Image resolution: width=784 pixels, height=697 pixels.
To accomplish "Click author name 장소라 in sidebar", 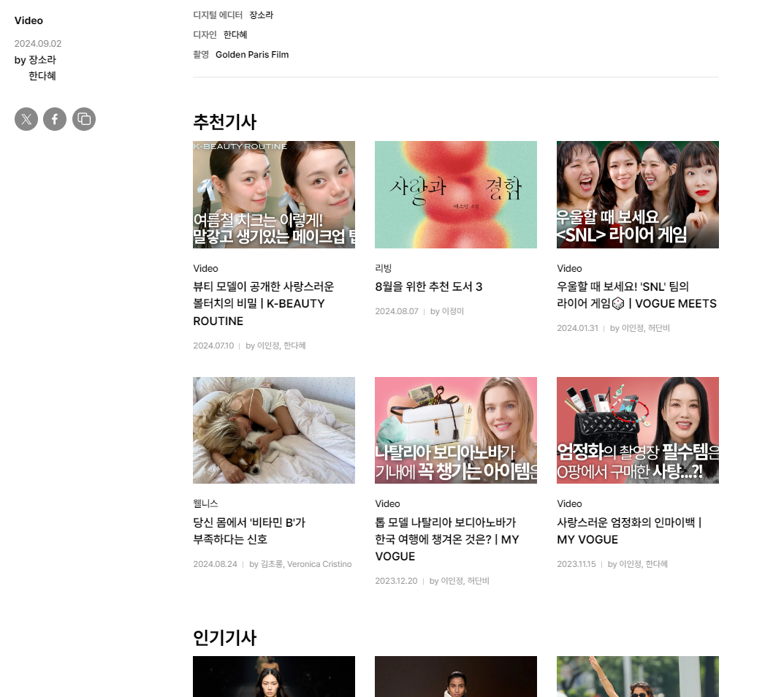I will coord(42,59).
